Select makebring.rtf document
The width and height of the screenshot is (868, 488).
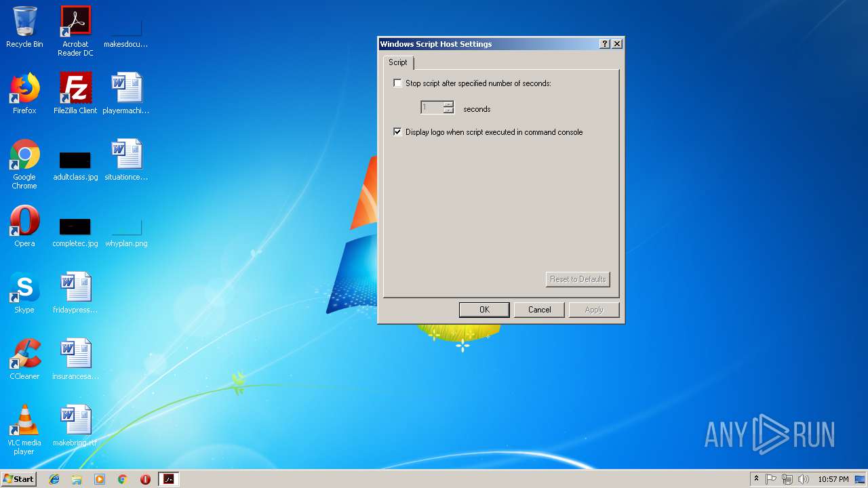click(75, 426)
